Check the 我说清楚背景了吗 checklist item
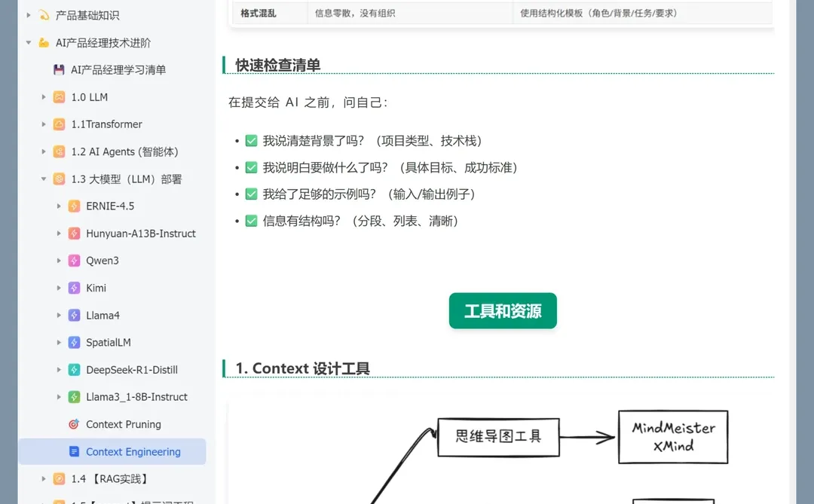The image size is (814, 504). tap(251, 140)
